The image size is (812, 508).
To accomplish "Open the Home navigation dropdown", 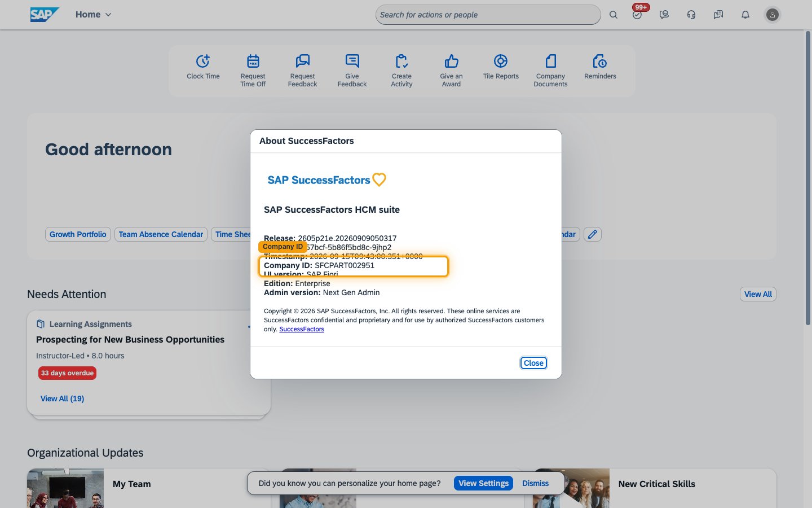I will (x=94, y=15).
